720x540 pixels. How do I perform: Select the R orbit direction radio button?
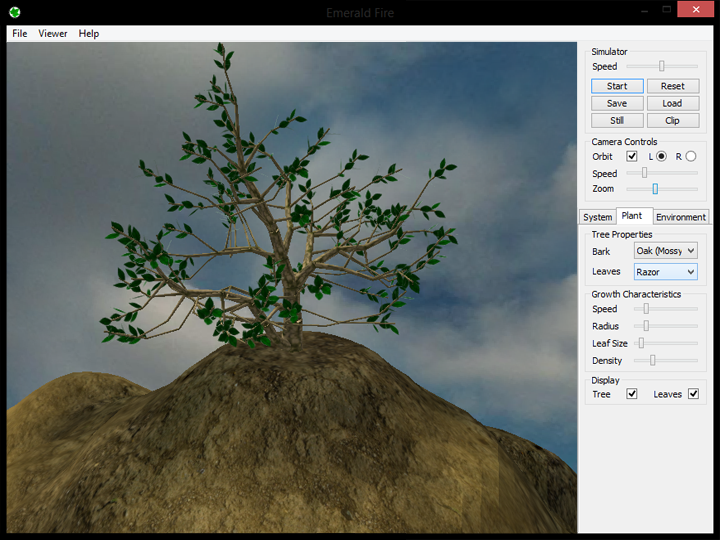(690, 156)
